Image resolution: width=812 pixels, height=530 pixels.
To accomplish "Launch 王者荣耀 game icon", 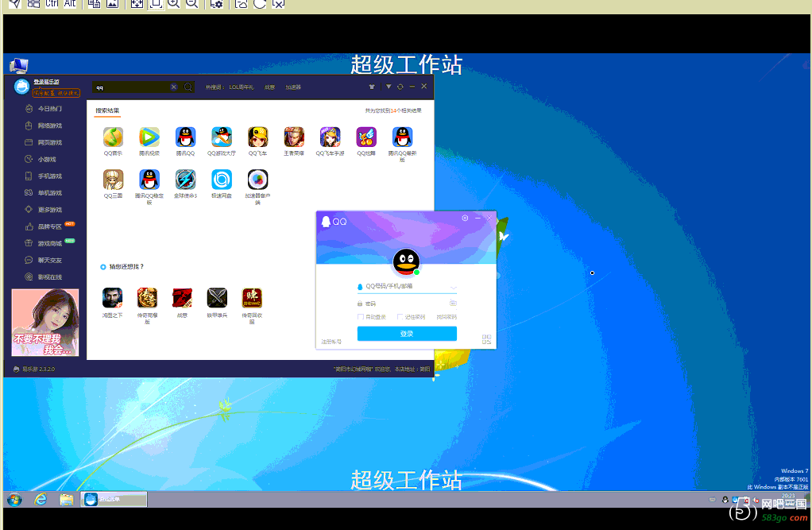I will point(294,137).
